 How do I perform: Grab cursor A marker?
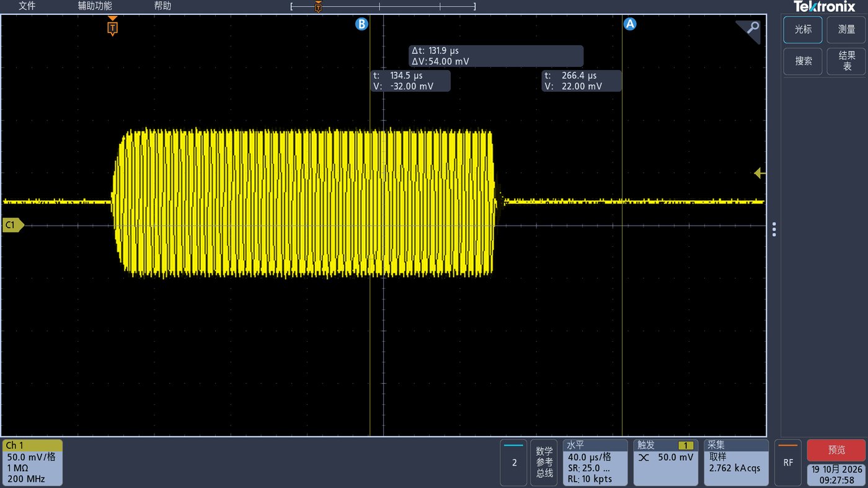point(630,24)
